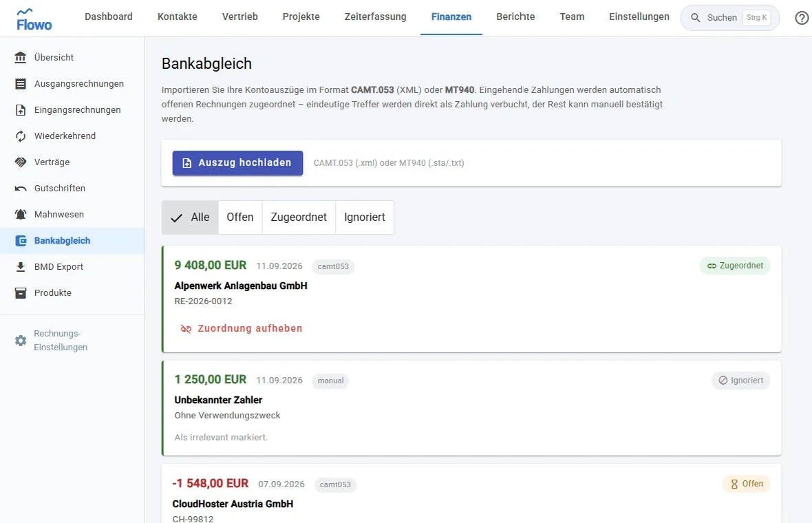Screen dimensions: 812x523
Task: Open the Projekte tab
Action: tap(301, 17)
